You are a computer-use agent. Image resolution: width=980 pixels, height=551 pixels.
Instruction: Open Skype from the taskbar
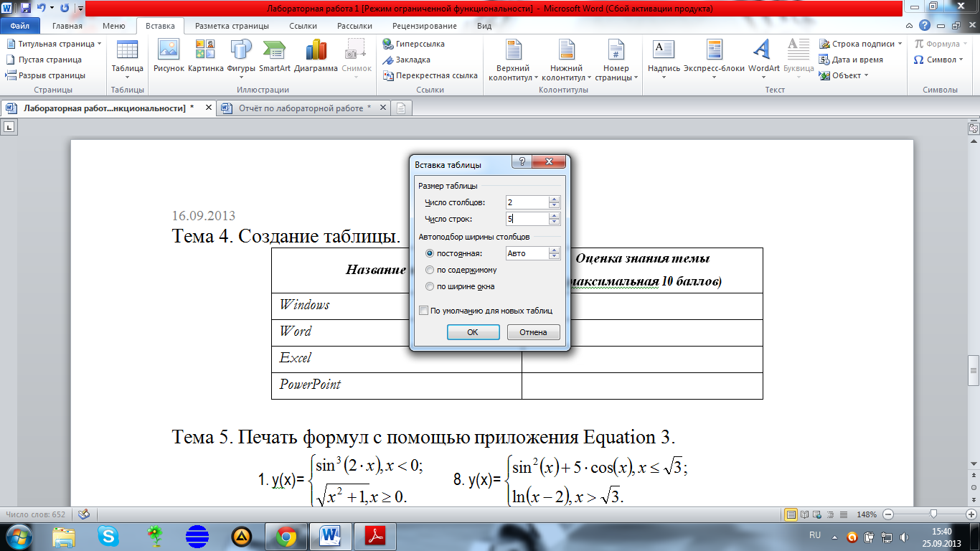click(109, 536)
